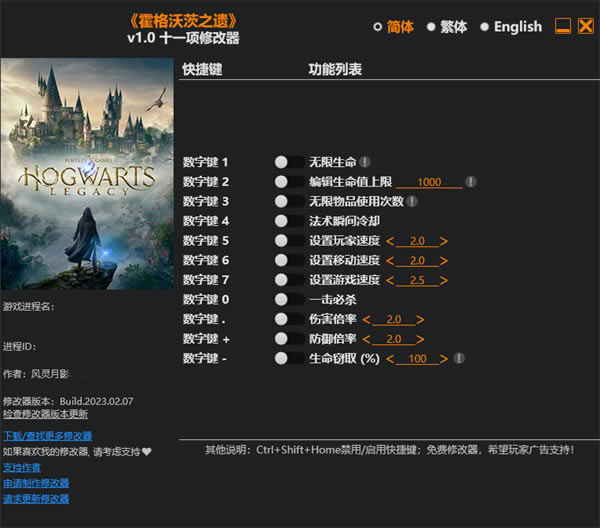Image resolution: width=600 pixels, height=528 pixels.
Task: Click the info icon beside 无限生命
Action: [365, 161]
